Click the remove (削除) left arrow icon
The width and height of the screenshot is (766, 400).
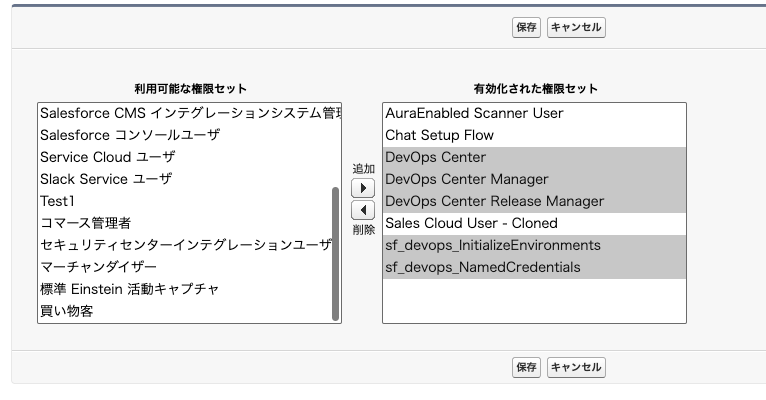click(363, 210)
